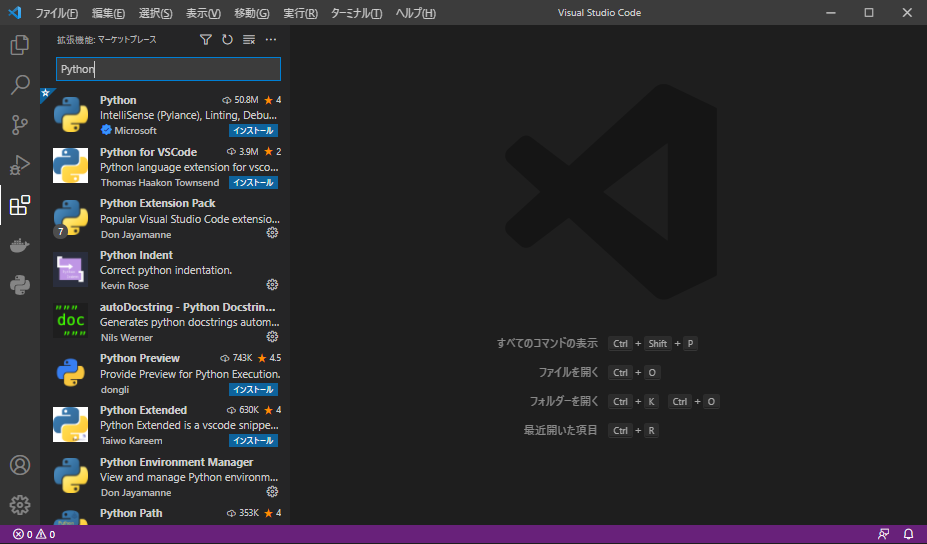Select the Python Extension Pack entry
Image resolution: width=927 pixels, height=544 pixels.
(x=165, y=219)
